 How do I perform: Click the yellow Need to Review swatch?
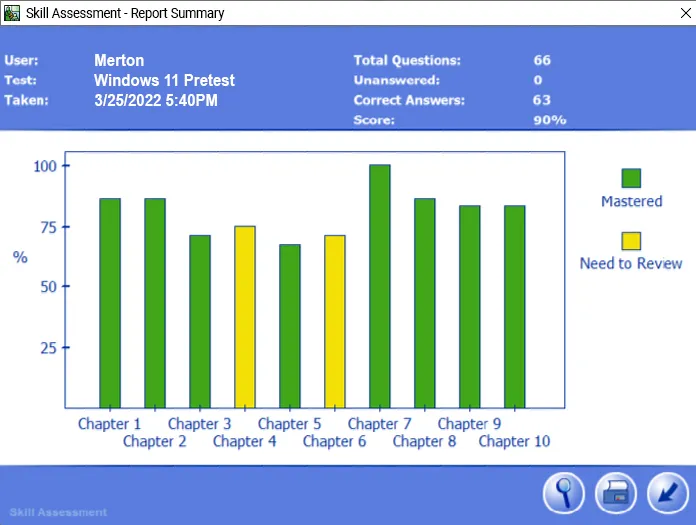tap(631, 241)
